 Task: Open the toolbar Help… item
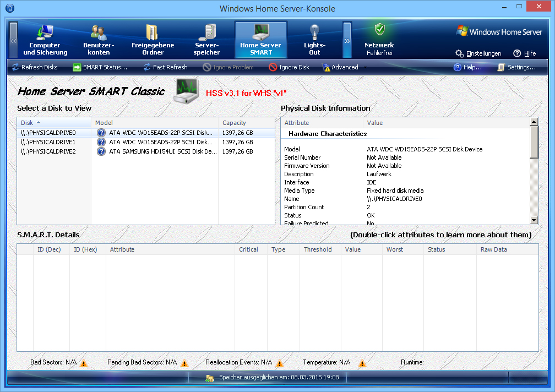[x=467, y=67]
